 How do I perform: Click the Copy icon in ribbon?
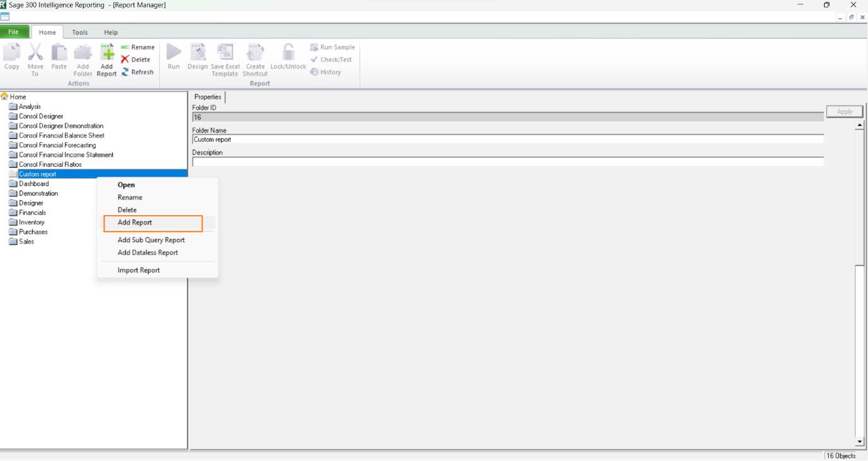click(x=11, y=53)
